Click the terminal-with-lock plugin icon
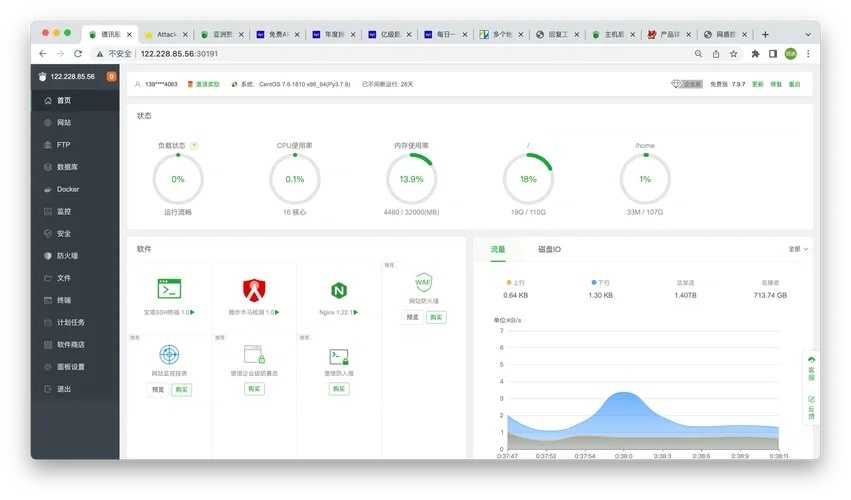This screenshot has width=851, height=500. [339, 357]
